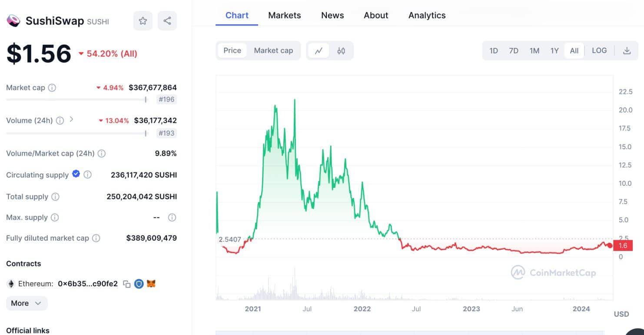This screenshot has height=335, width=644.
Task: Switch chart to Market cap
Action: click(x=273, y=50)
